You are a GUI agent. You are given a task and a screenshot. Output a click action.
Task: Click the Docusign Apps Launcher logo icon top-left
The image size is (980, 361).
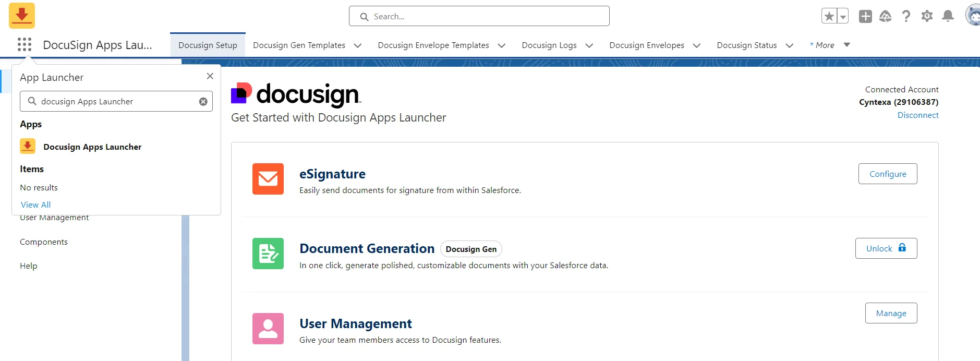pyautogui.click(x=22, y=16)
